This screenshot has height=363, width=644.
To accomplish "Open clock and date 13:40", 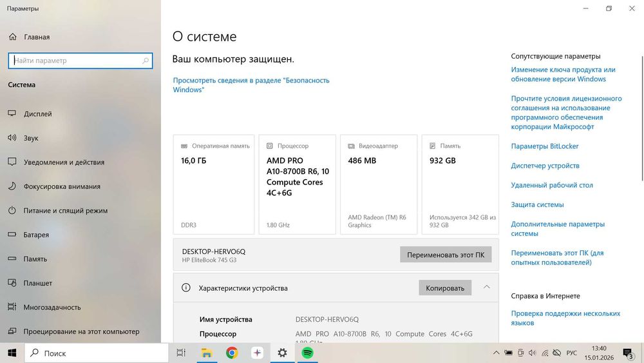I will tap(599, 353).
